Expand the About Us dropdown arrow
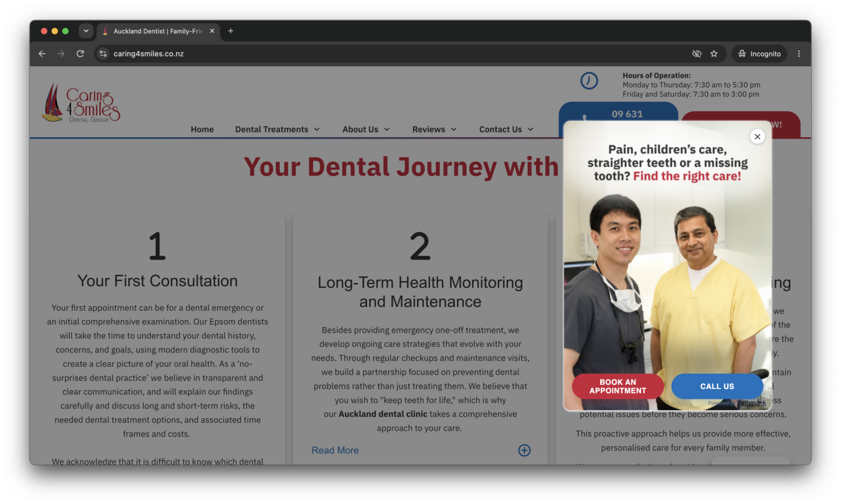The width and height of the screenshot is (841, 504). point(387,130)
